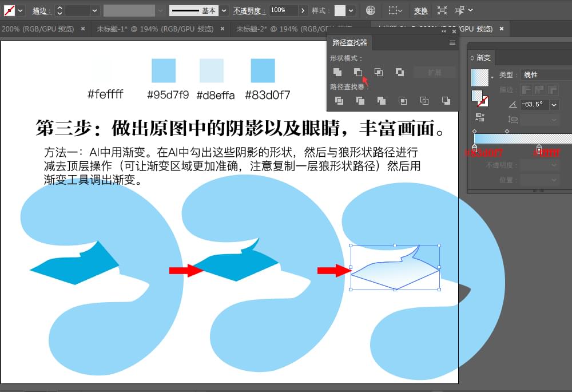Click the opacity 100% input field
Screen dimensions: 572x392
(284, 10)
